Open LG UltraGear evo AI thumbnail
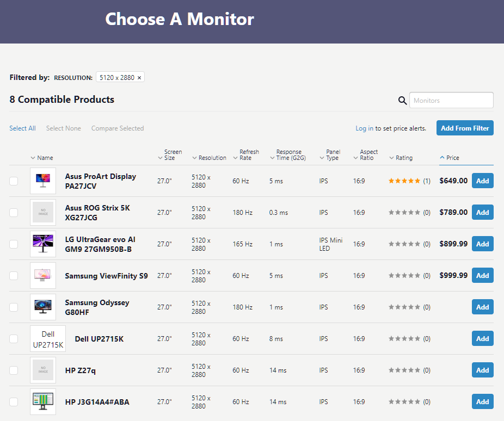 coord(43,244)
